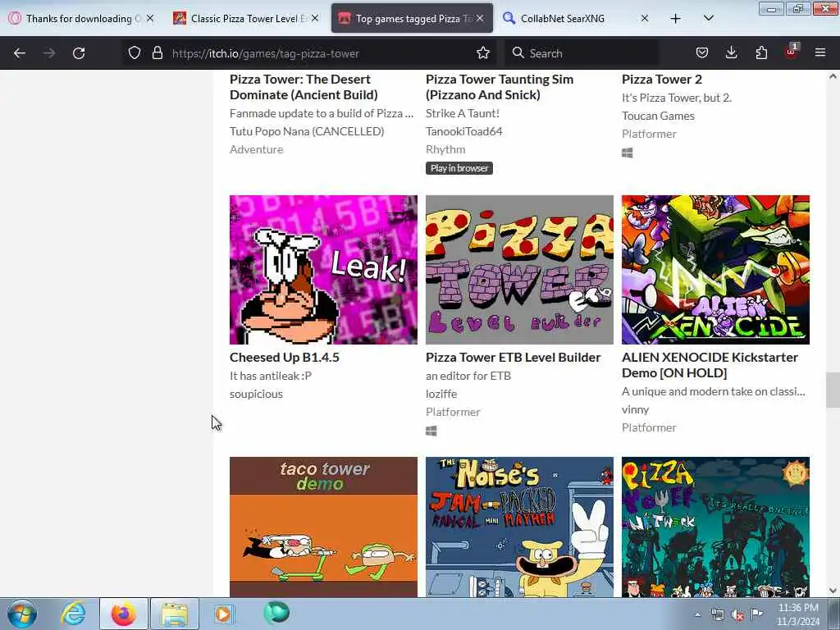Open Tutu Popo Nana author page
Viewport: 840px width, 630px height.
click(x=307, y=131)
